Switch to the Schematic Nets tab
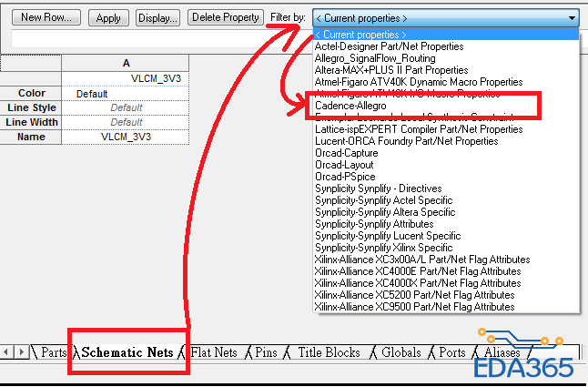The height and width of the screenshot is (387, 588). [x=127, y=352]
